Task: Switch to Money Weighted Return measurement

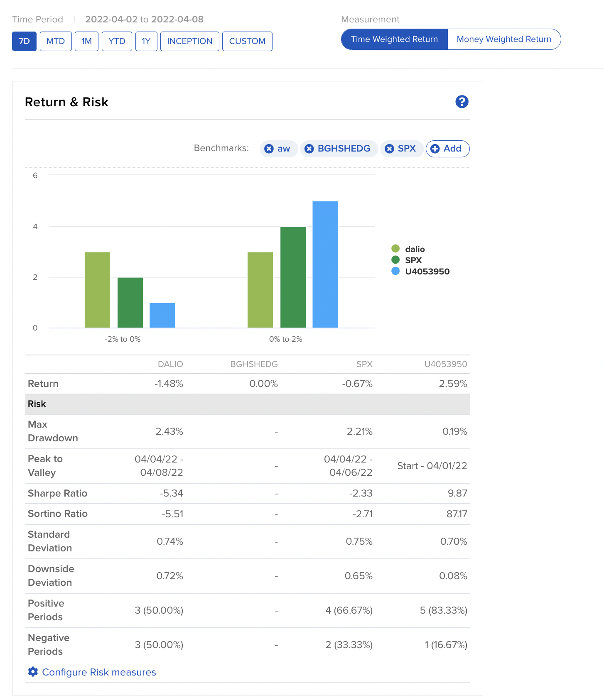Action: click(x=503, y=39)
